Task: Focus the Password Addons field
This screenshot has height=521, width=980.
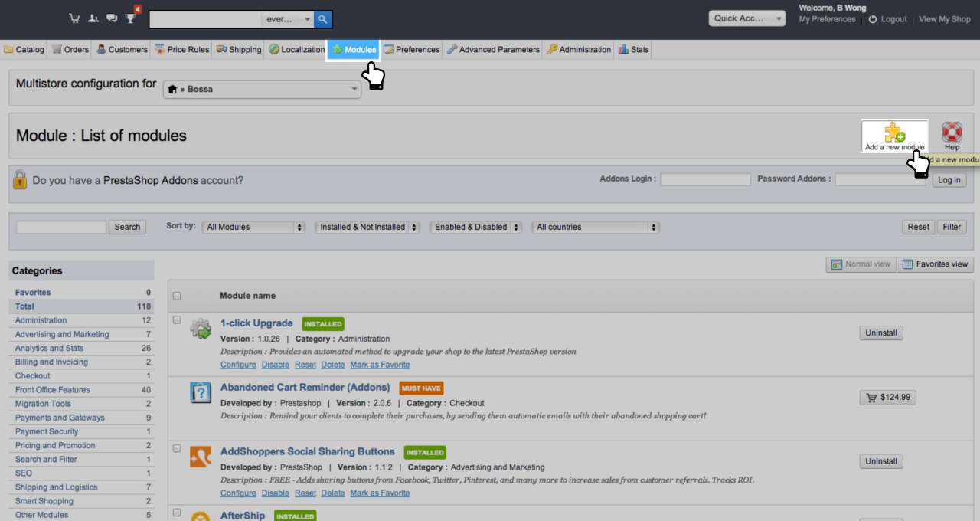Action: tap(880, 180)
